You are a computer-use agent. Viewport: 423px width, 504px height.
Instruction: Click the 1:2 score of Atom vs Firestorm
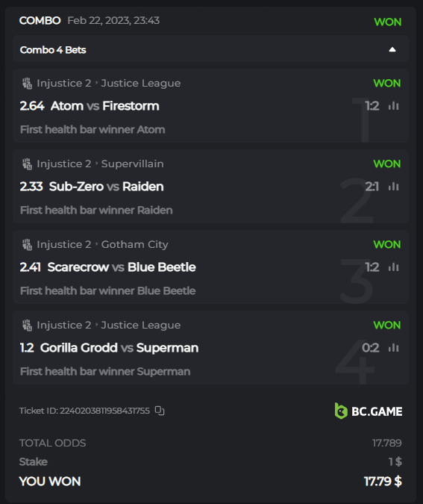click(372, 106)
